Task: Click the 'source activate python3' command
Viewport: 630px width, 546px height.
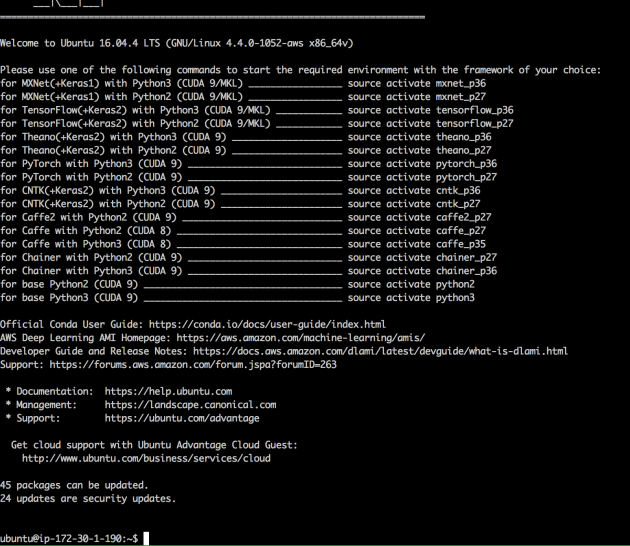Action: (412, 298)
